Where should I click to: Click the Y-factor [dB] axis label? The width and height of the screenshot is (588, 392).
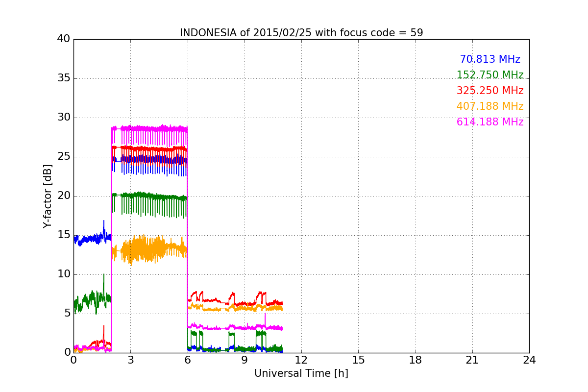click(x=48, y=196)
